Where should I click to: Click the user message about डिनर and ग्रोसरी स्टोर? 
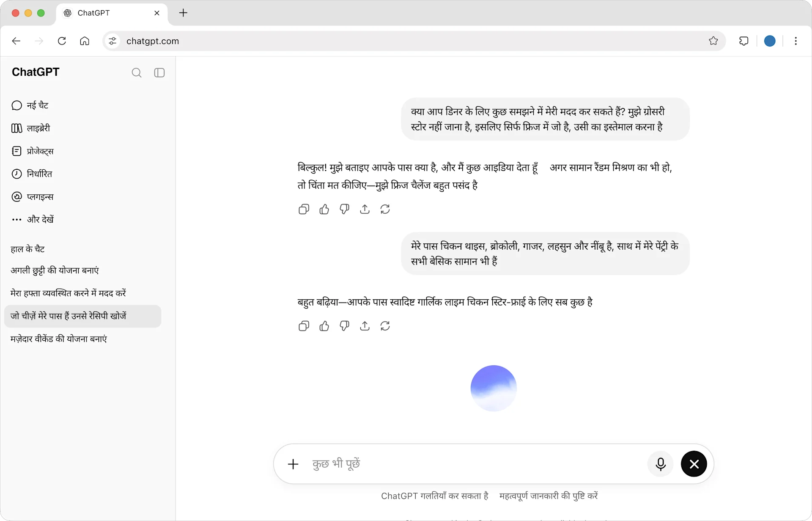coord(545,119)
